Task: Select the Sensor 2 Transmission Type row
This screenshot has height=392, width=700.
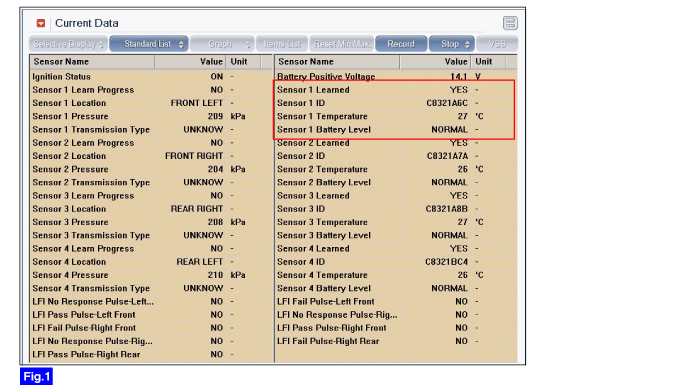Action: point(151,183)
